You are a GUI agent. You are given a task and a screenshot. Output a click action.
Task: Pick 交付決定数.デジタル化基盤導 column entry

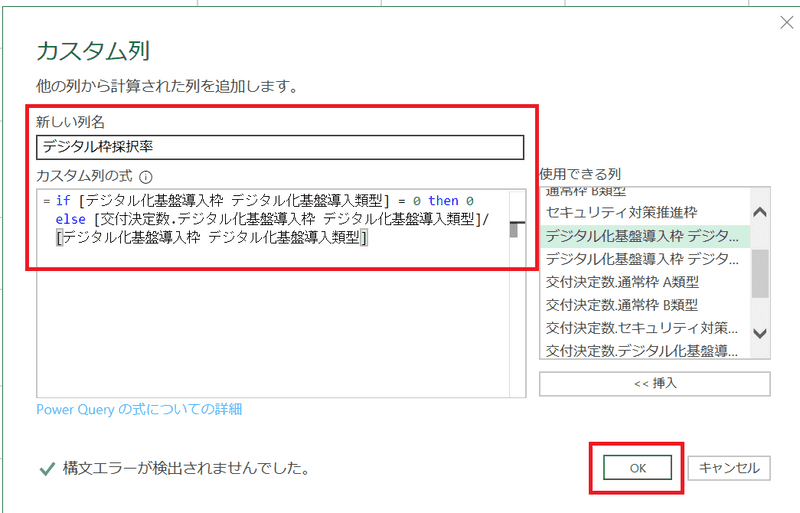coord(642,350)
